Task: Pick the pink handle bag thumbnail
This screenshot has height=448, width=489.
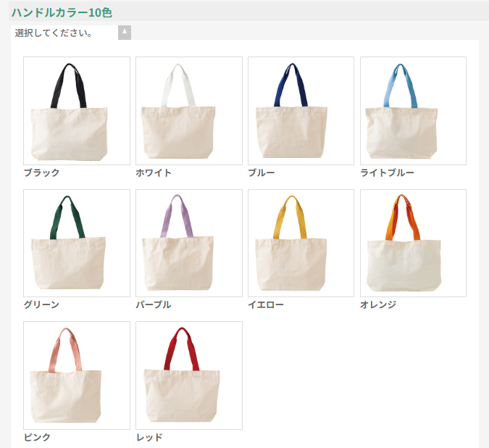Action: pyautogui.click(x=77, y=376)
